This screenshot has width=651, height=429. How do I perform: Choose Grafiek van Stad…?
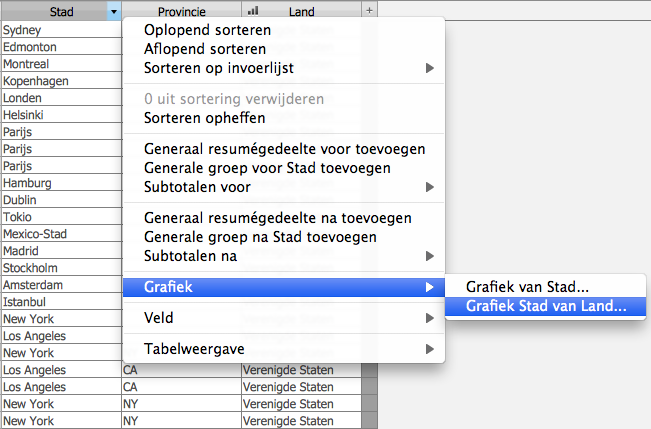545,287
